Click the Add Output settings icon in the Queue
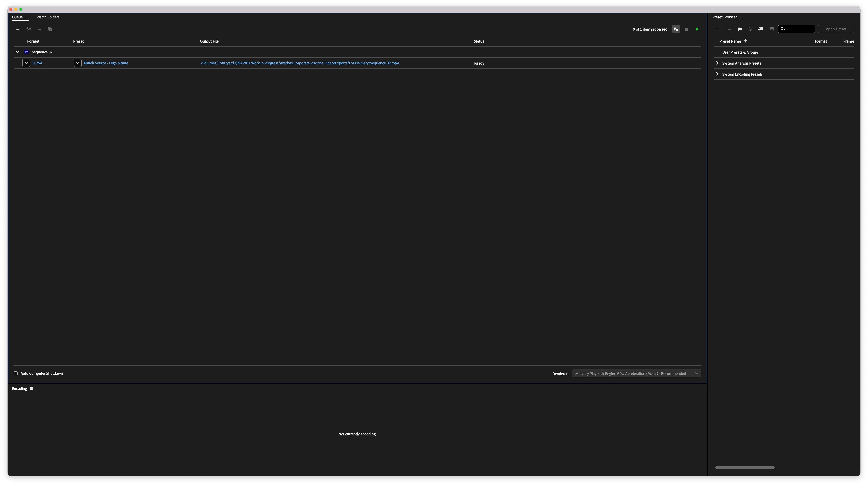Screen dimensions: 868x485 (29, 29)
